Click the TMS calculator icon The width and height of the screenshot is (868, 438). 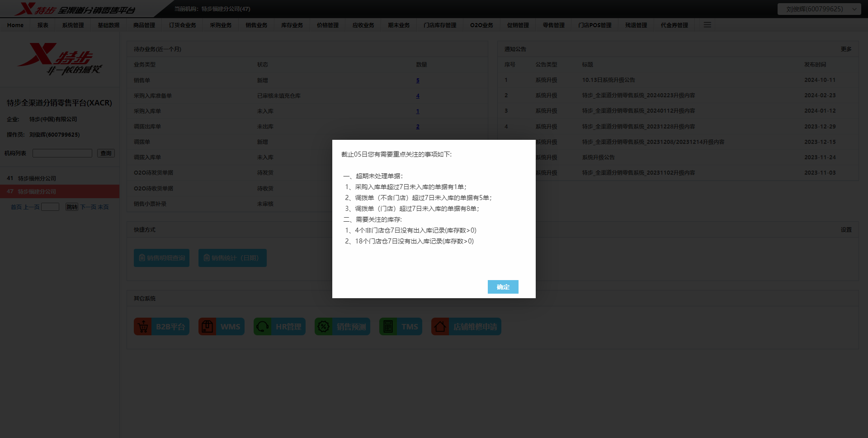388,327
